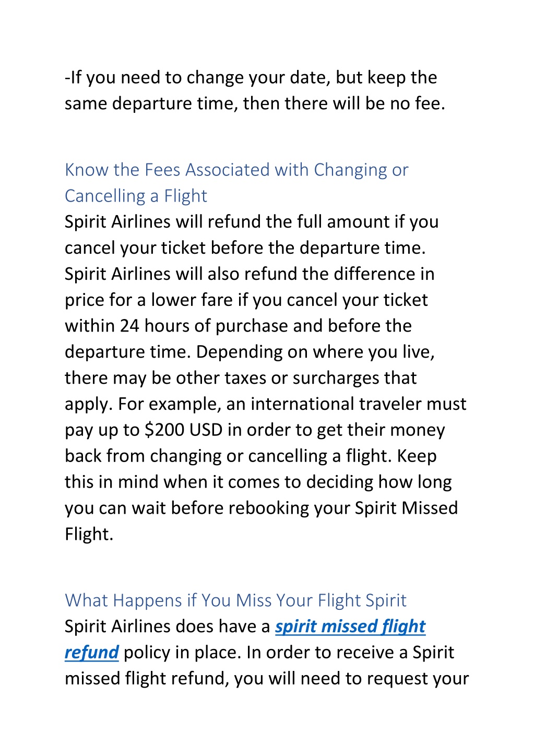Screen dimensions: 534x756
Task: Click the line 'same departure time, then there'
Action: (x=255, y=104)
